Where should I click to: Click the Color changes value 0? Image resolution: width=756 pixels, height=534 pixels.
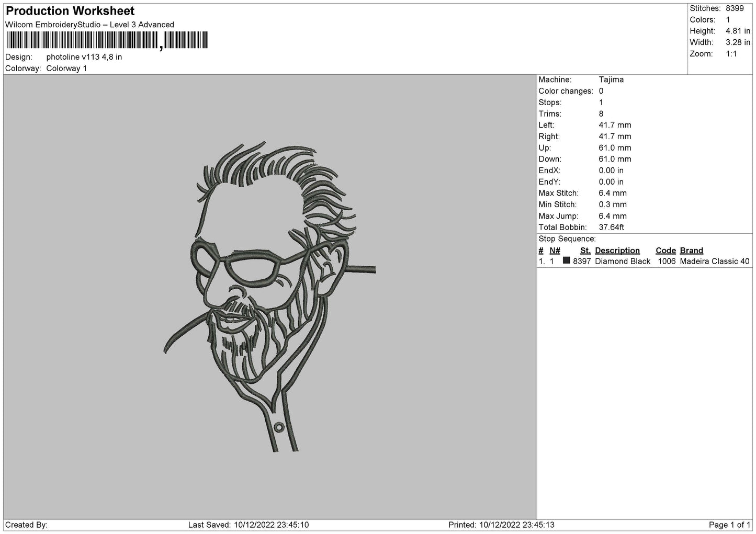[601, 91]
